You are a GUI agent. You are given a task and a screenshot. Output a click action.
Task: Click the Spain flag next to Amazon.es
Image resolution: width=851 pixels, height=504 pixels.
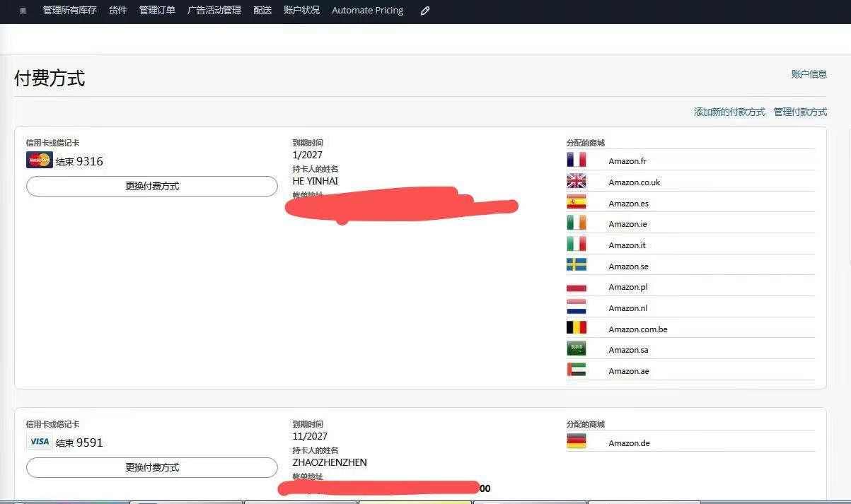577,203
